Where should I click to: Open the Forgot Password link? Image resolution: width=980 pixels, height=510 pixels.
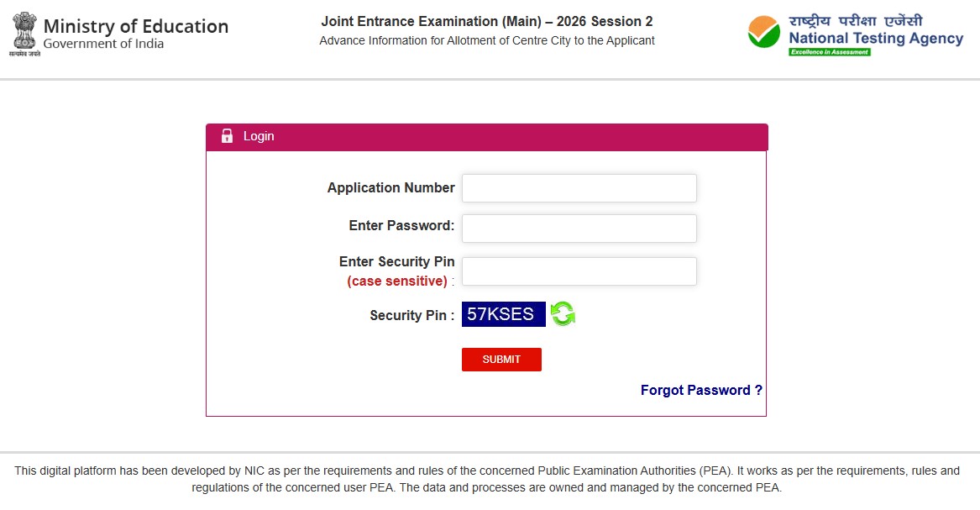701,390
